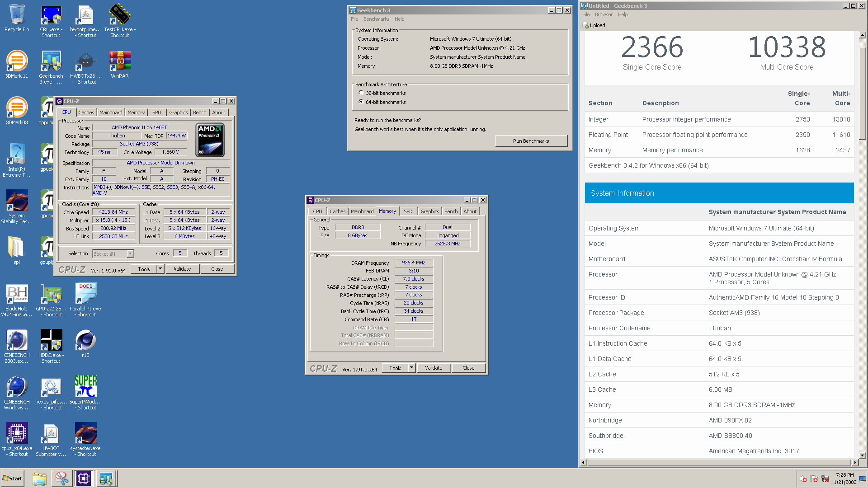Launch the HDBC.exe shortcut
Image resolution: width=868 pixels, height=488 pixels.
(51, 347)
